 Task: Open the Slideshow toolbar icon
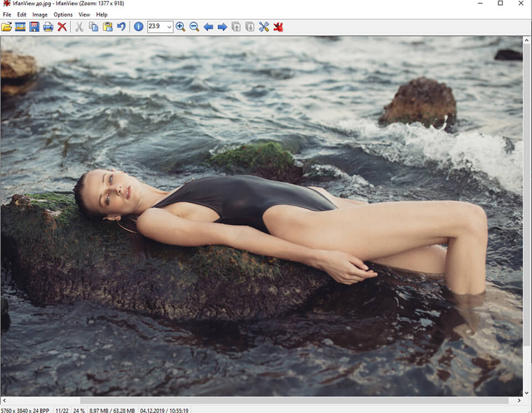(x=21, y=27)
